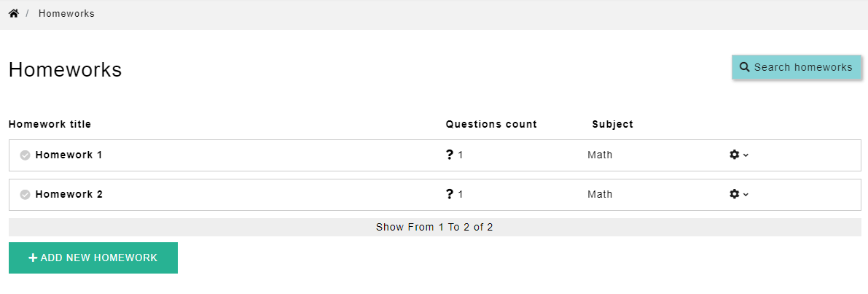Click the magnifier icon in Search homeworks
868x294 pixels.
point(744,67)
